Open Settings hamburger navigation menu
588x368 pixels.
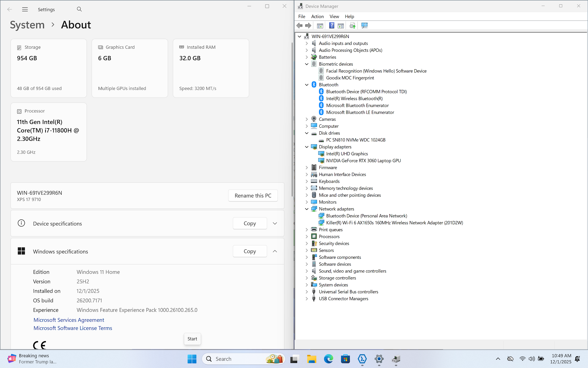[x=25, y=9]
